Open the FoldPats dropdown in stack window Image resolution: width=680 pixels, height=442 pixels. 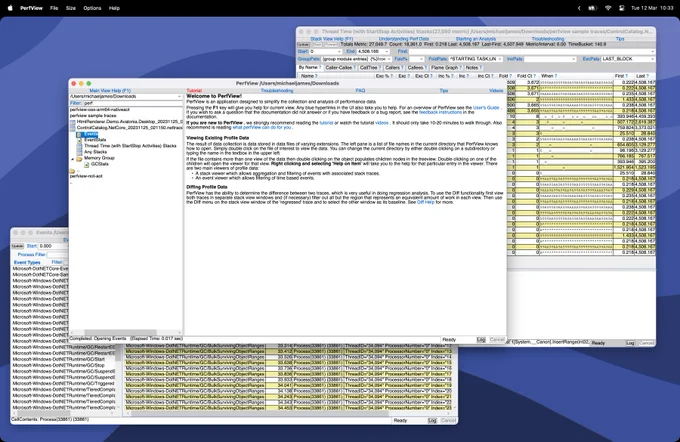point(500,59)
